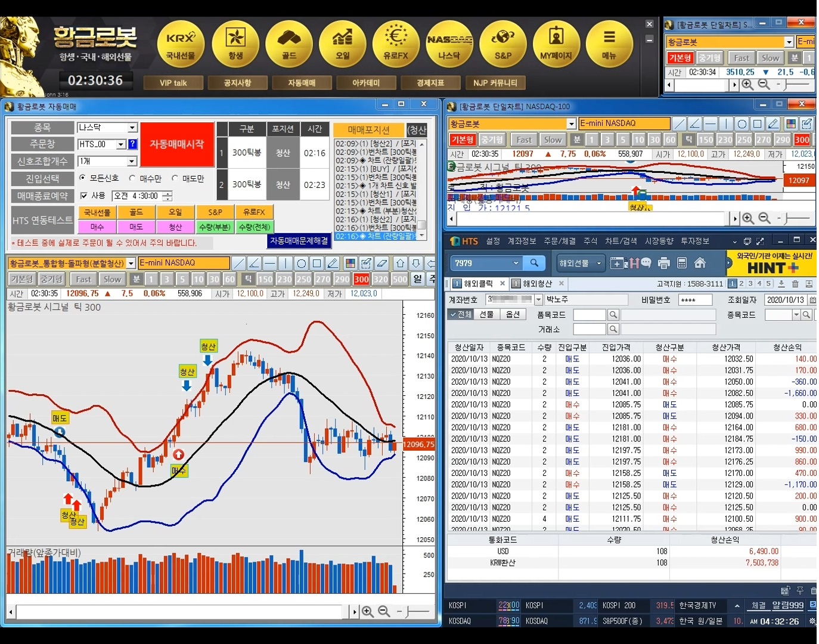This screenshot has width=819, height=644.
Task: Open the 종목 나스닥 dropdown
Action: tap(132, 128)
